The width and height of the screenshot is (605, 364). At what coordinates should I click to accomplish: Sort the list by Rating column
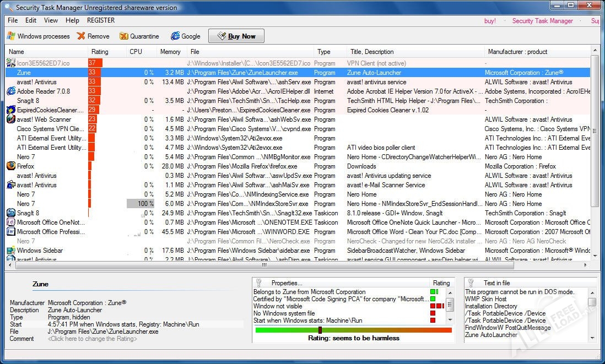(100, 52)
